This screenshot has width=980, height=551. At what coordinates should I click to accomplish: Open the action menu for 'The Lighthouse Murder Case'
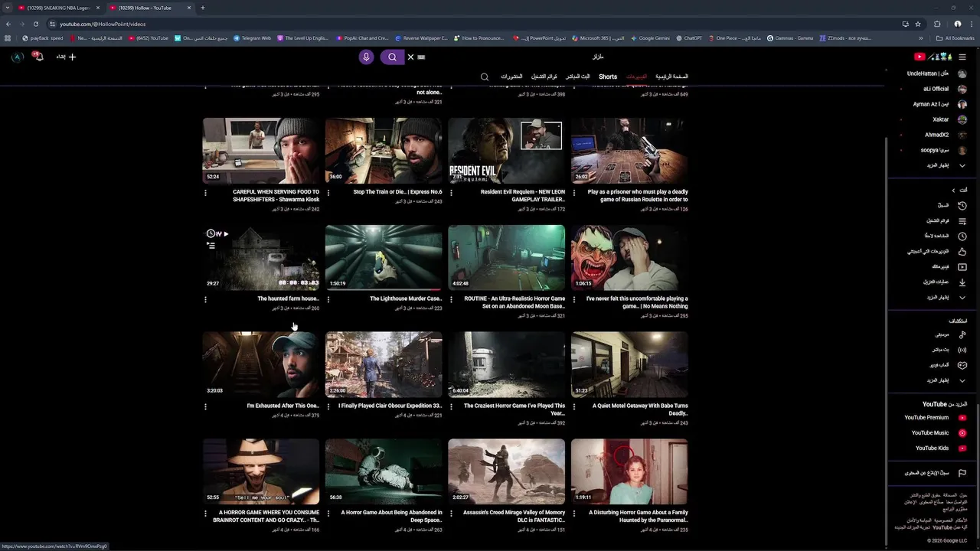click(328, 299)
